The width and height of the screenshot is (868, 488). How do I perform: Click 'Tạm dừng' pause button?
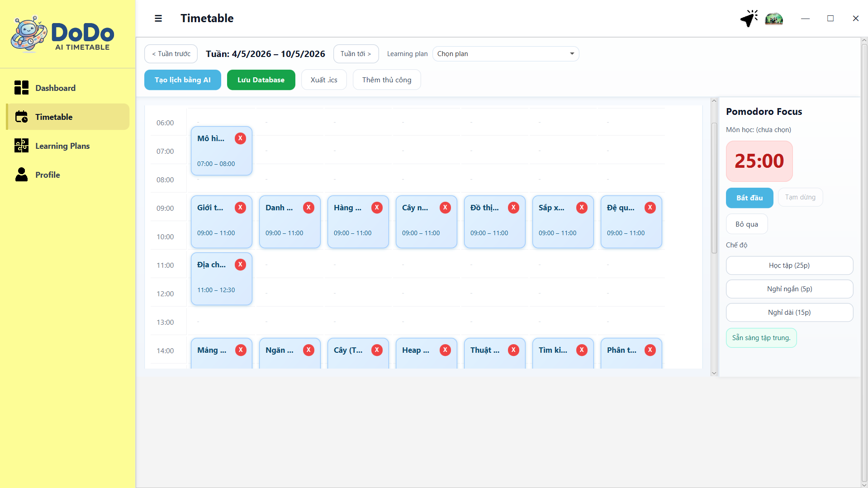tap(800, 197)
